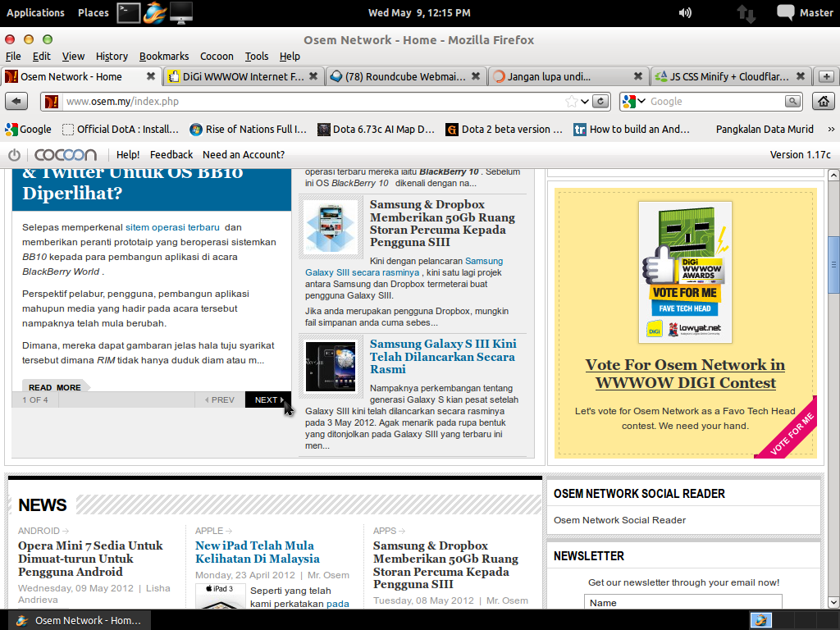Close the Jangan lupa undi tab

tap(638, 76)
